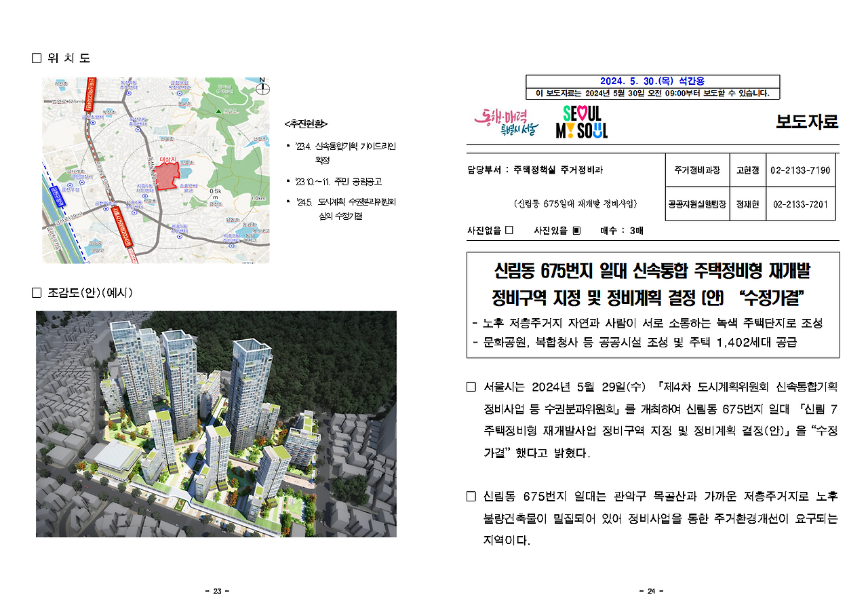This screenshot has height=614, width=868.
Task: Select the ''23.4. 신속통합기획 가이드라인 확정' entry
Action: pyautogui.click(x=345, y=153)
